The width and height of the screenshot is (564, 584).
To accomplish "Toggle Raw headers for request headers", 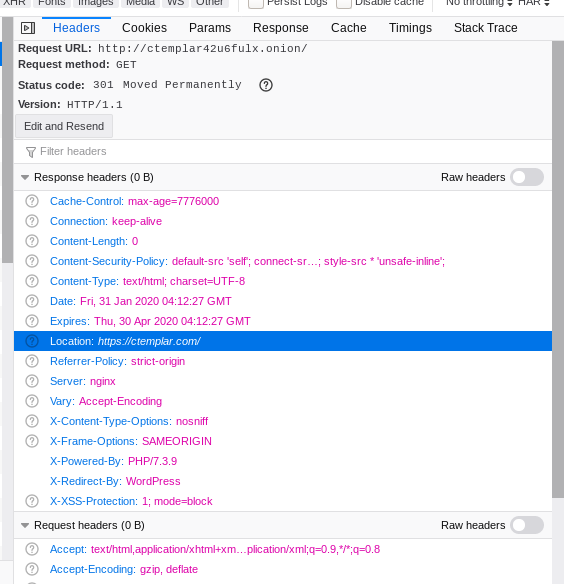I will point(527,525).
